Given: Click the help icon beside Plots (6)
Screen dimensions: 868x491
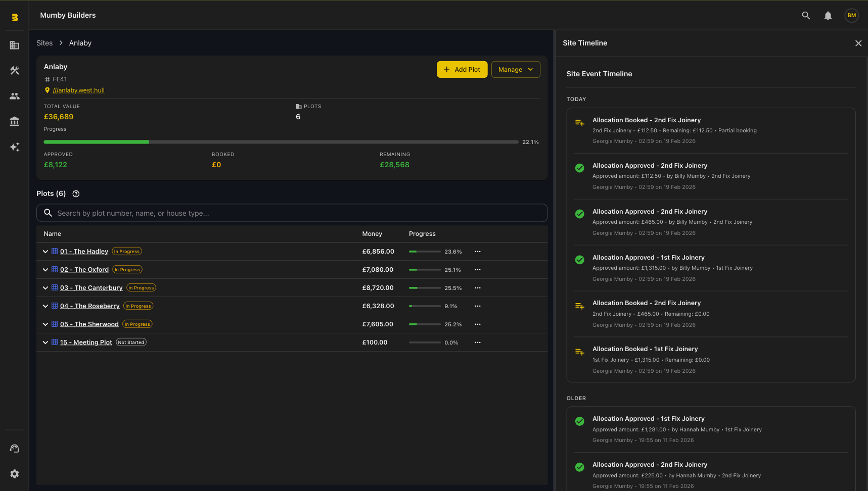Looking at the screenshot, I should 76,194.
